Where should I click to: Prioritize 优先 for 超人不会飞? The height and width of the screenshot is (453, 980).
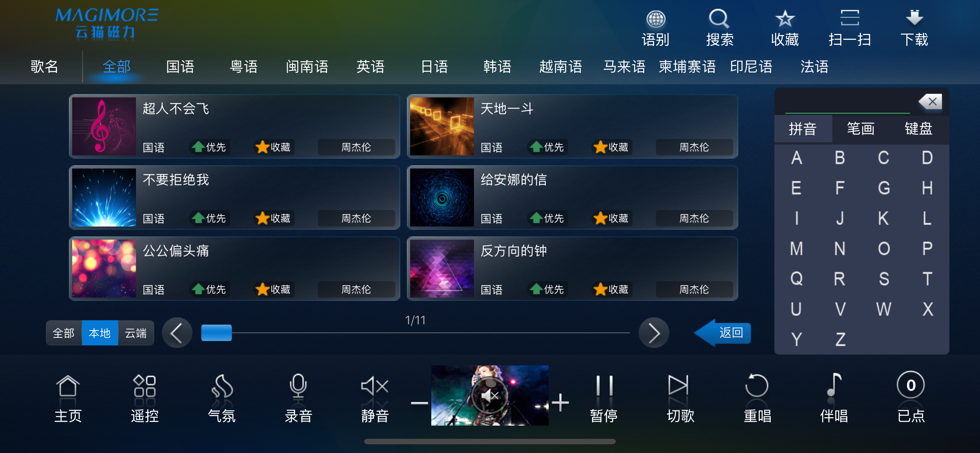(x=210, y=147)
